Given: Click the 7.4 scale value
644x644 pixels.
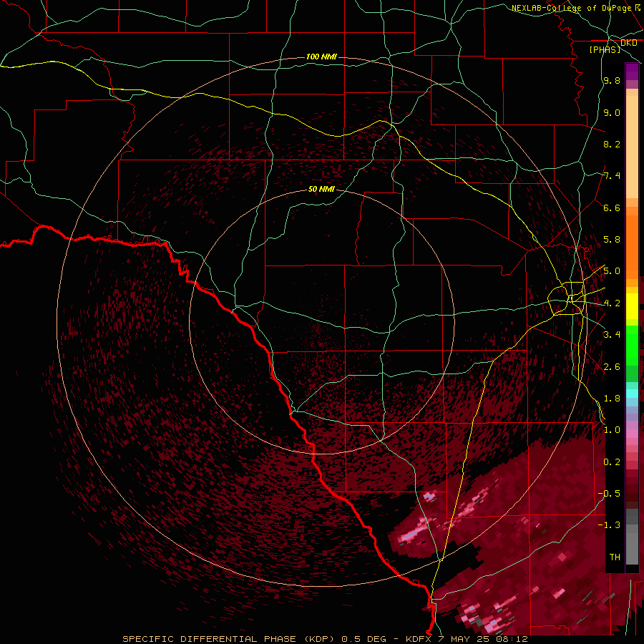Looking at the screenshot, I should [x=612, y=176].
